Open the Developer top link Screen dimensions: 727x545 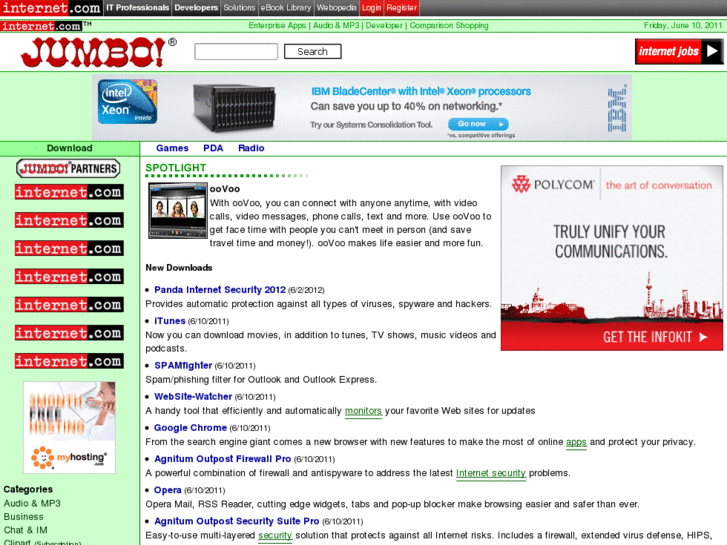(x=384, y=26)
